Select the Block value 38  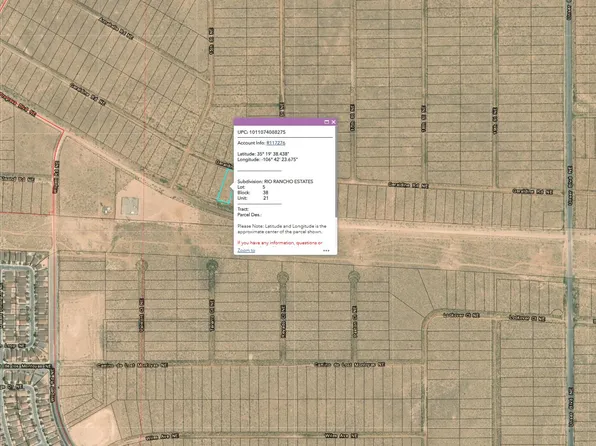tap(265, 193)
